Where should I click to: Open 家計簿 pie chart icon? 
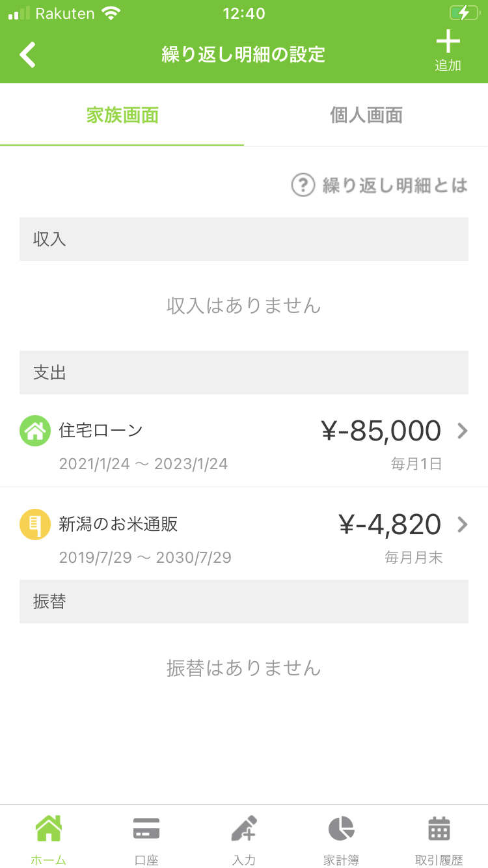342,840
